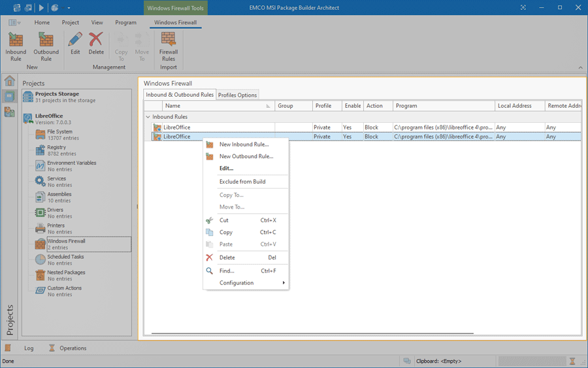Click the horizontal scrollbar in rules list
This screenshot has height=368, width=588.
(x=312, y=333)
